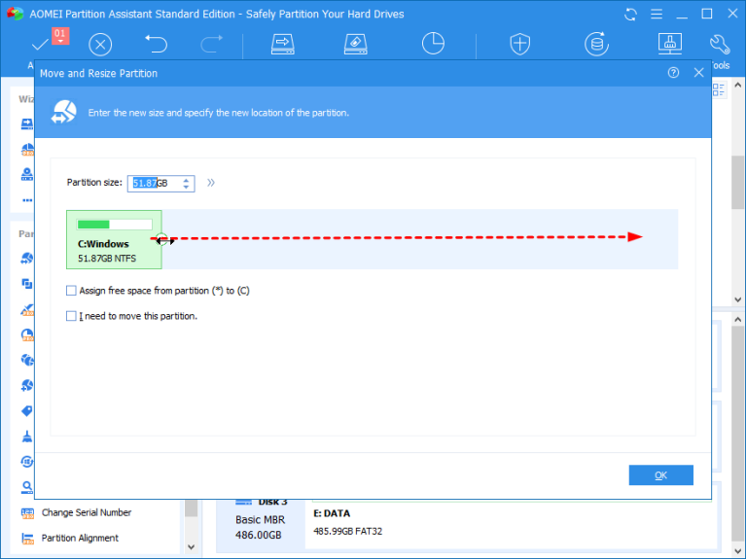Open the Migrate OS disk-arrow tool
747x560 pixels.
pos(282,44)
